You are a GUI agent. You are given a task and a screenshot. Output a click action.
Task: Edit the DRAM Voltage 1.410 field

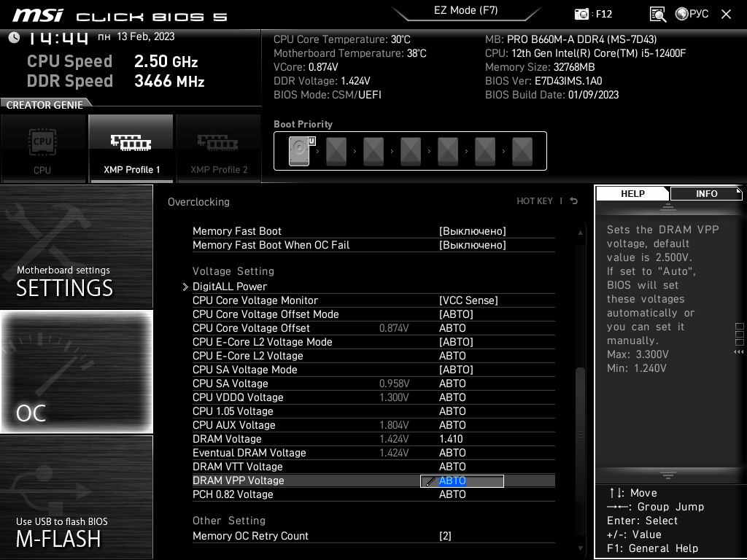click(451, 439)
